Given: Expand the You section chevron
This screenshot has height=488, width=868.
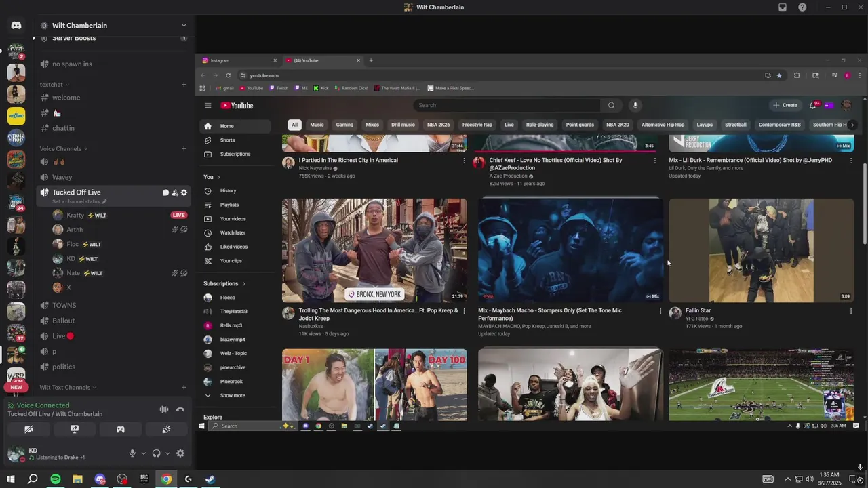Looking at the screenshot, I should (218, 177).
